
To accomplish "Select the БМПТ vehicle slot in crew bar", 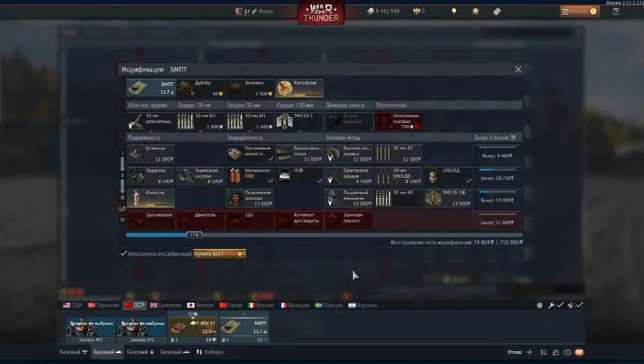I will [x=244, y=327].
